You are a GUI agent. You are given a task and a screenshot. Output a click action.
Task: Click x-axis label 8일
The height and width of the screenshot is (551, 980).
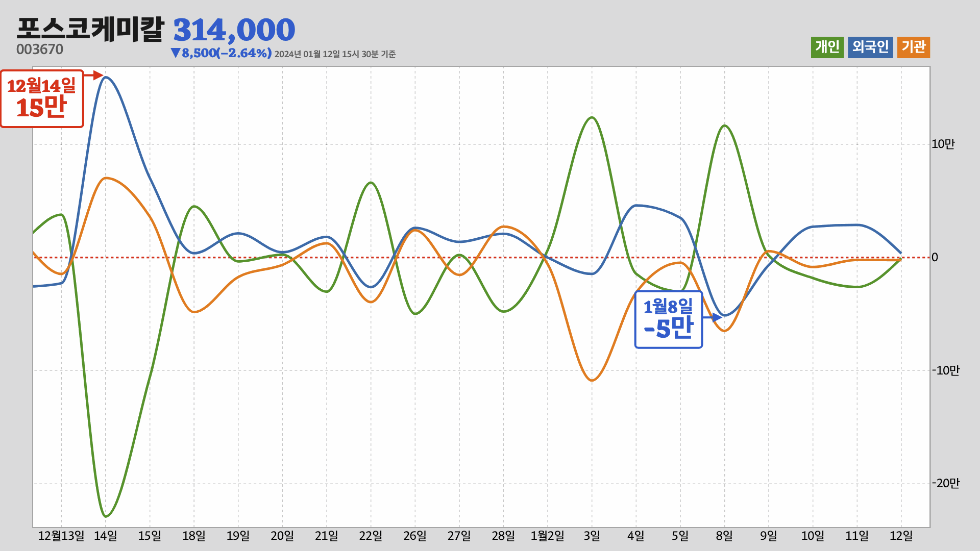click(724, 536)
